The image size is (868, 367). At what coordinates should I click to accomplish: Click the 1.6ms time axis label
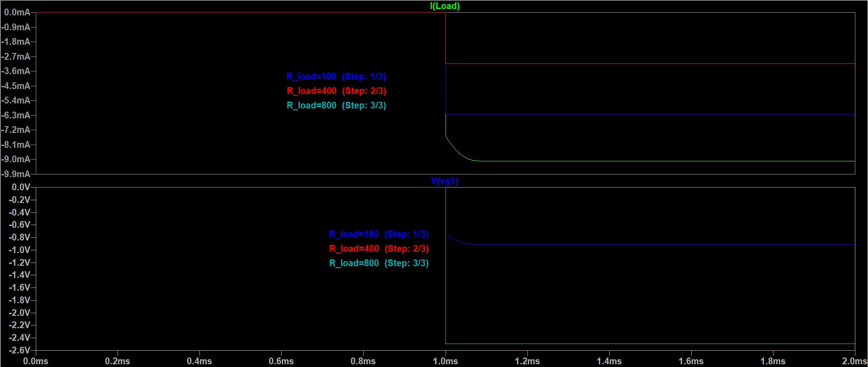691,361
